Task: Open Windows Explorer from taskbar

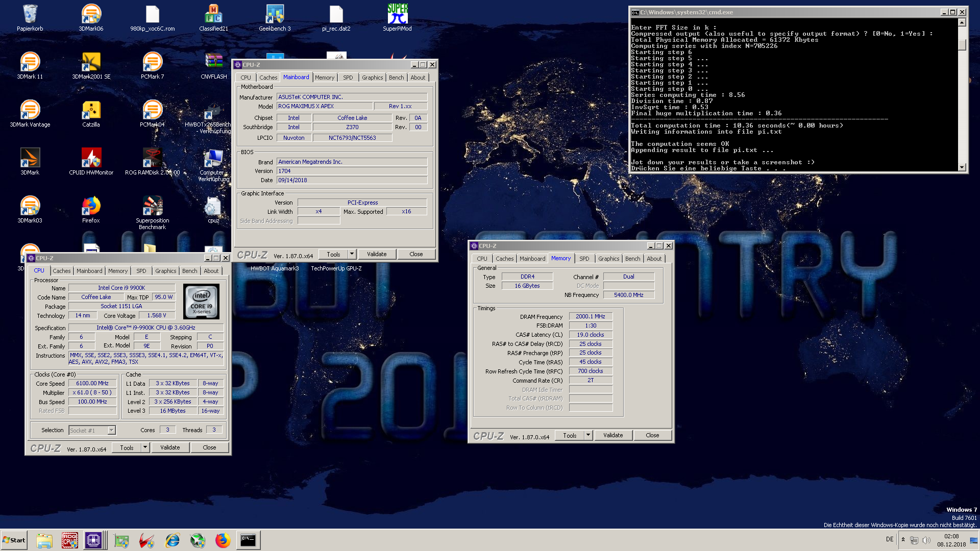Action: [44, 540]
